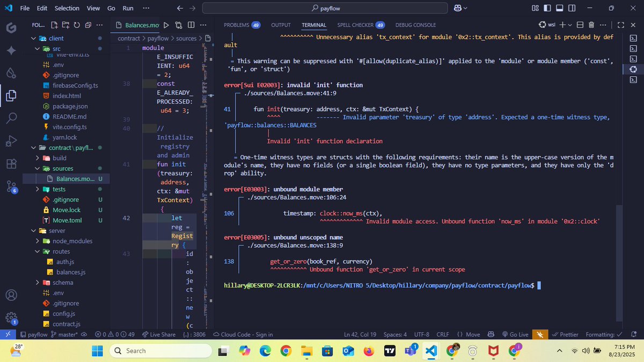Select the active WSL terminal in list
644x362 pixels.
[633, 69]
